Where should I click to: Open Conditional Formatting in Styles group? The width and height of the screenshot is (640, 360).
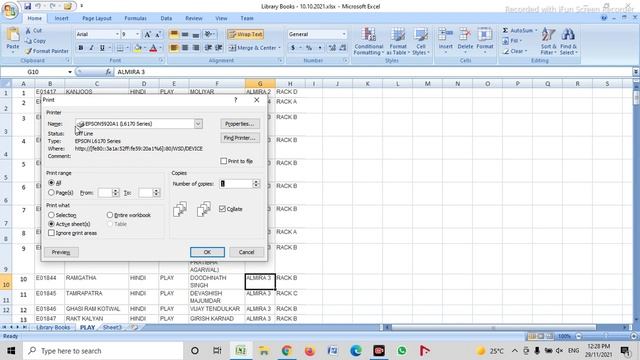click(368, 41)
